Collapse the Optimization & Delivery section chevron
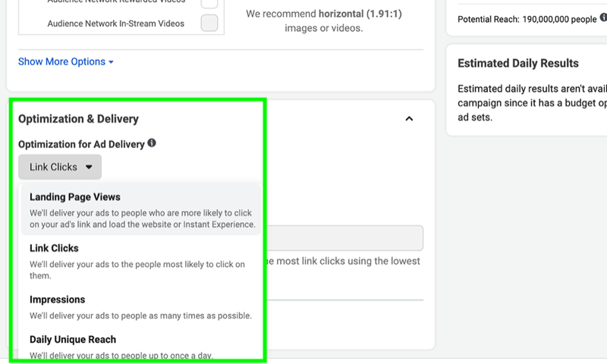The height and width of the screenshot is (364, 607). pos(409,119)
